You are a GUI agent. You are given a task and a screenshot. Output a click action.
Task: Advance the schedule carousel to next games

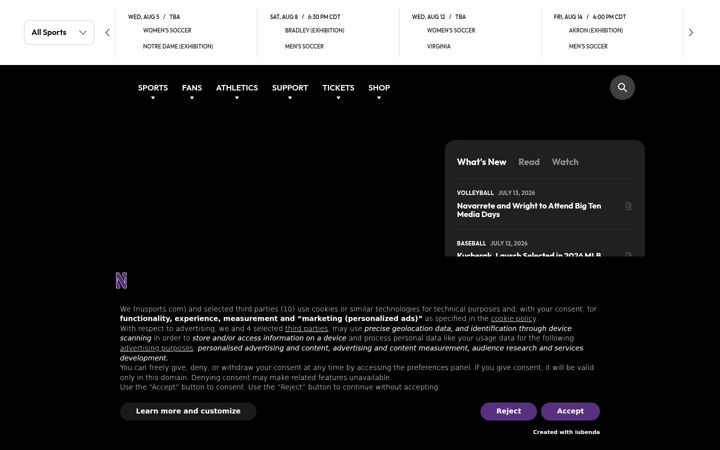tap(691, 33)
